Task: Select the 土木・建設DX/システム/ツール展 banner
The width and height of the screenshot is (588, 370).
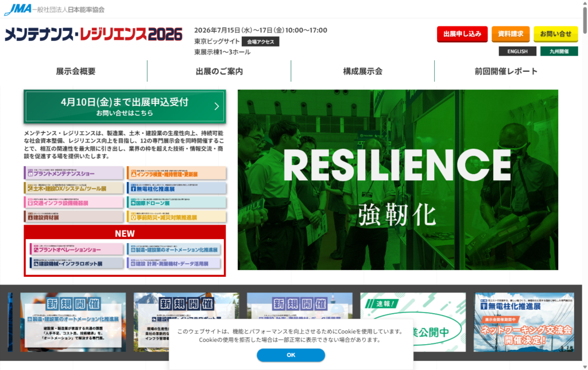Action: point(73,188)
